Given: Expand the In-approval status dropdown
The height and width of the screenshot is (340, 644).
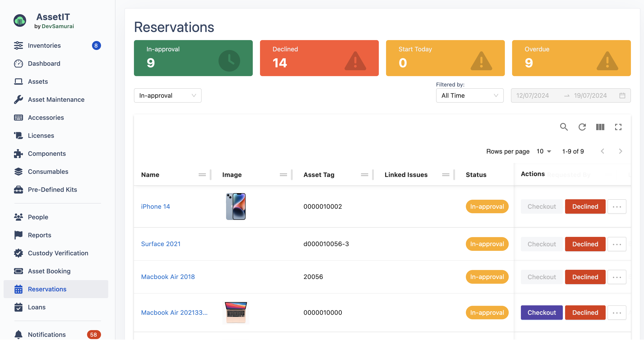Looking at the screenshot, I should (168, 95).
